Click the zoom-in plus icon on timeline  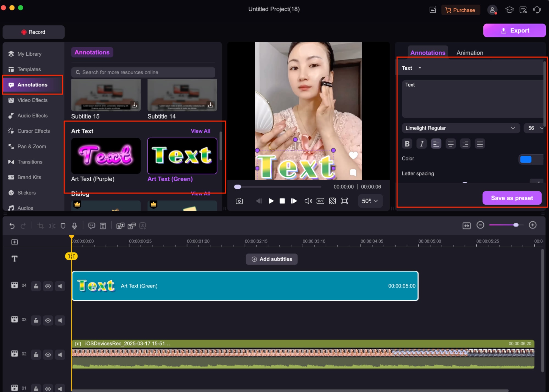pos(533,225)
